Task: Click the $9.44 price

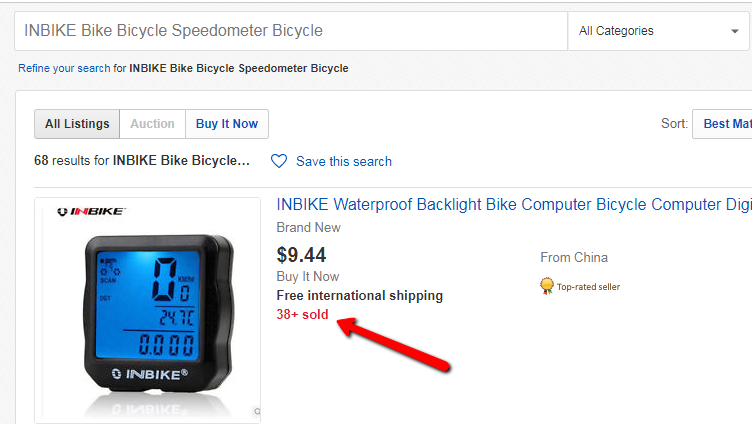Action: point(301,255)
